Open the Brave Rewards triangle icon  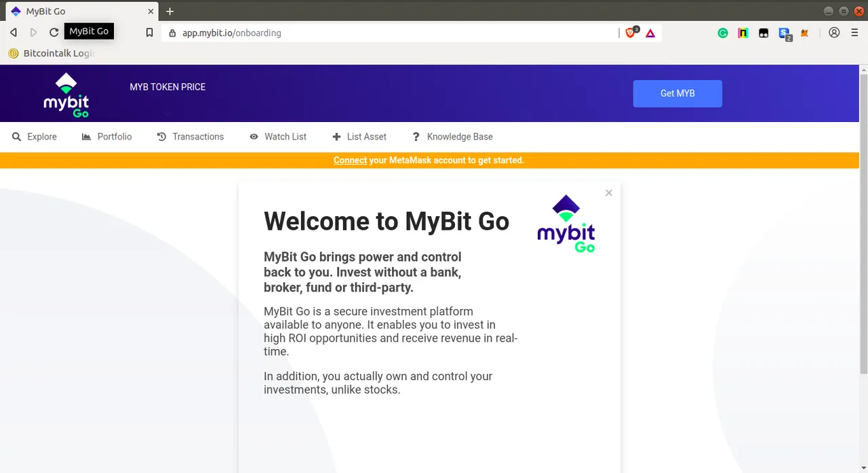[650, 33]
